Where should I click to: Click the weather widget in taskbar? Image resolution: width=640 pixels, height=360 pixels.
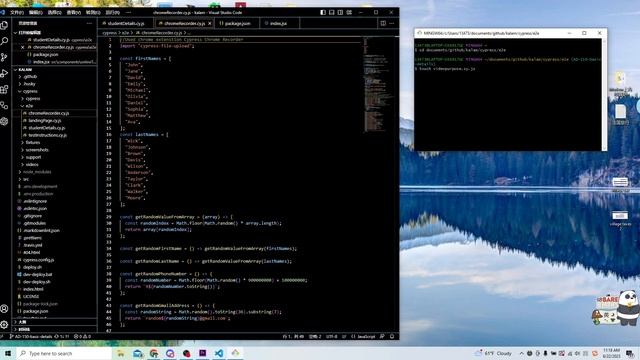tap(493, 353)
